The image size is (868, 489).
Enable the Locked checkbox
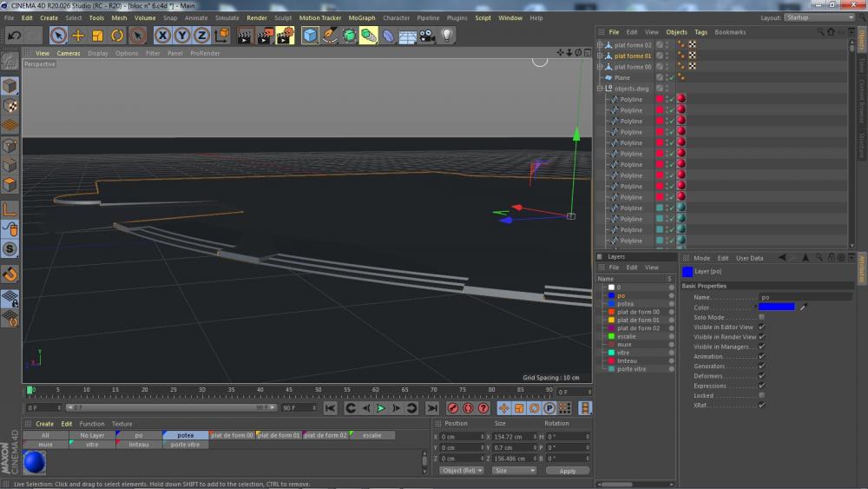pyautogui.click(x=761, y=395)
